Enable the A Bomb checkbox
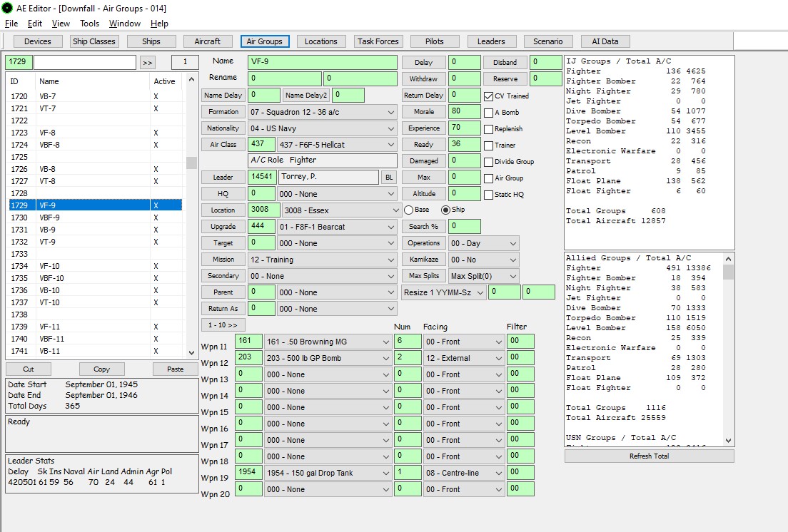 [x=488, y=113]
